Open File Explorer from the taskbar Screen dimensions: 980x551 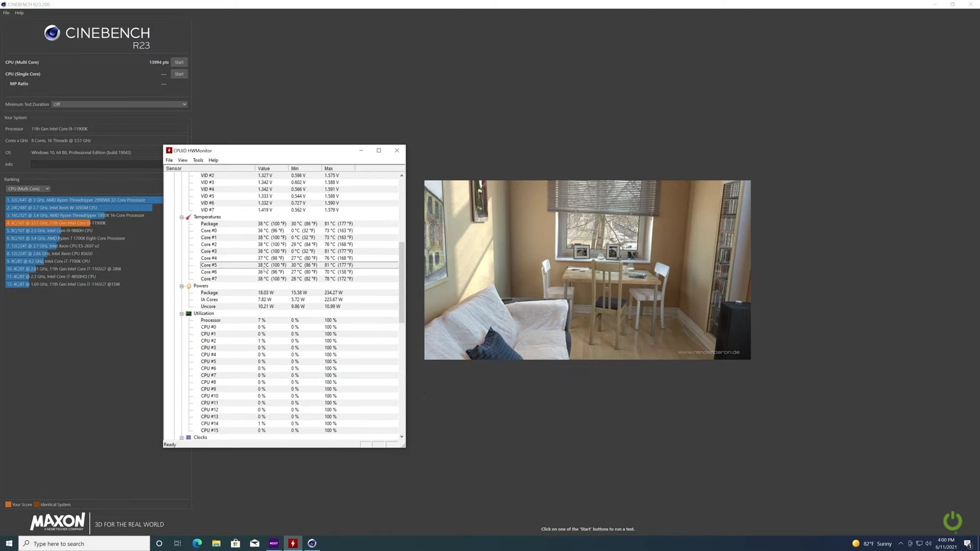point(216,543)
